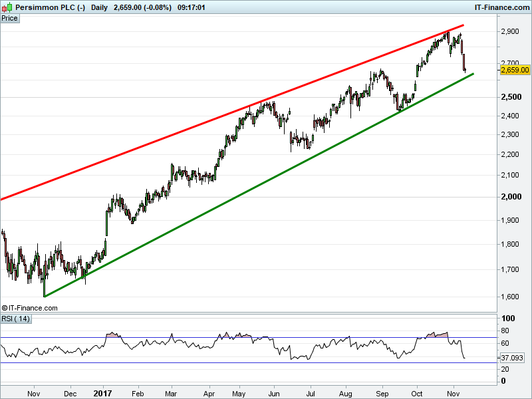Click the 1,700 price axis label
This screenshot has width=532, height=399.
tap(510, 270)
